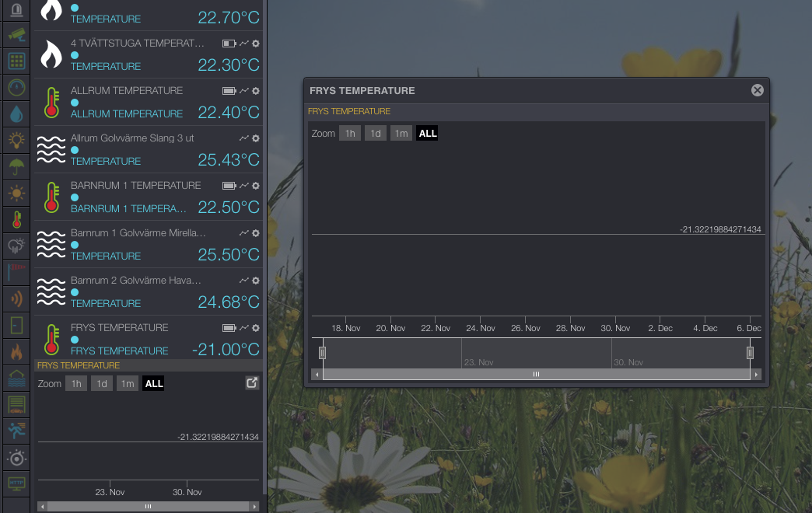Toggle graph for BARNRUM 1 TEMPERATURE
This screenshot has height=513, width=812.
coord(244,186)
